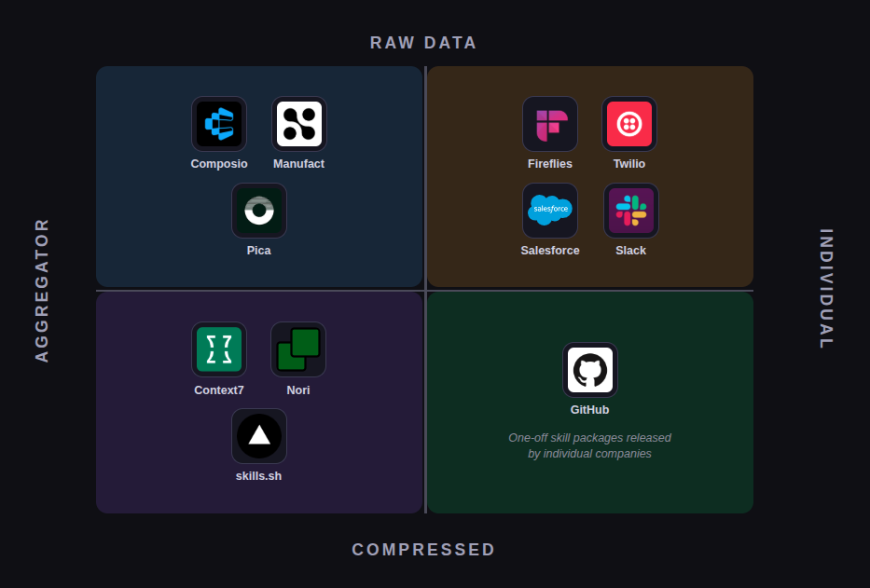Image resolution: width=870 pixels, height=588 pixels.
Task: Click the "GitHub" label text
Action: coord(590,409)
